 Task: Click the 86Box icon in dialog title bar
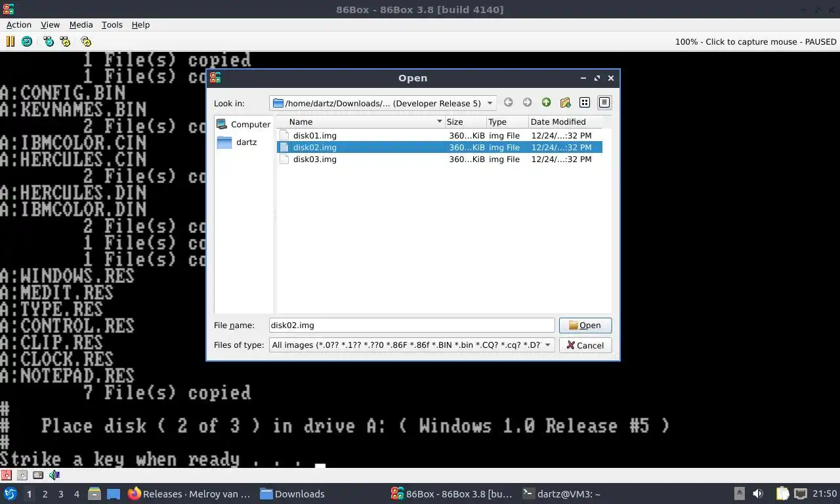[x=215, y=78]
